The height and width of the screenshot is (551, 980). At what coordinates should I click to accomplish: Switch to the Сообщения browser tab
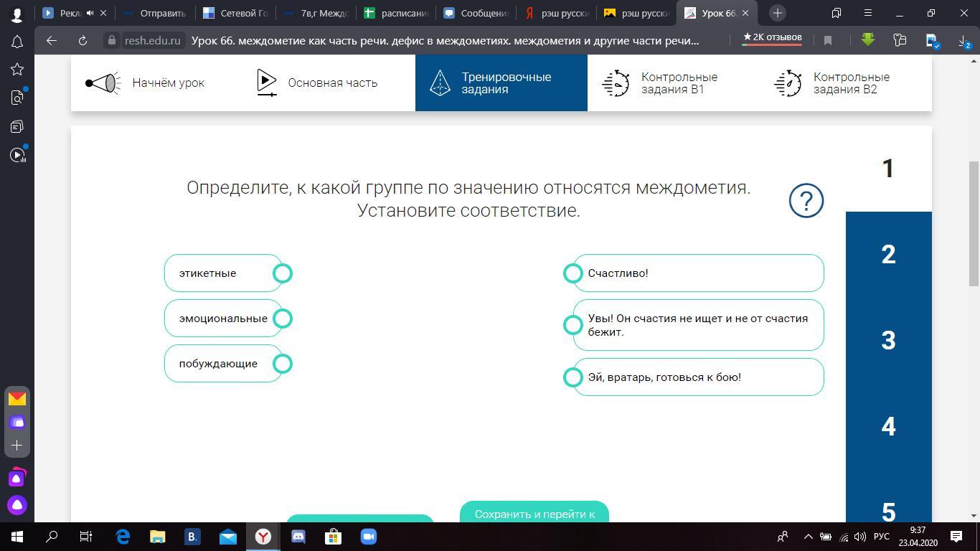pyautogui.click(x=476, y=13)
